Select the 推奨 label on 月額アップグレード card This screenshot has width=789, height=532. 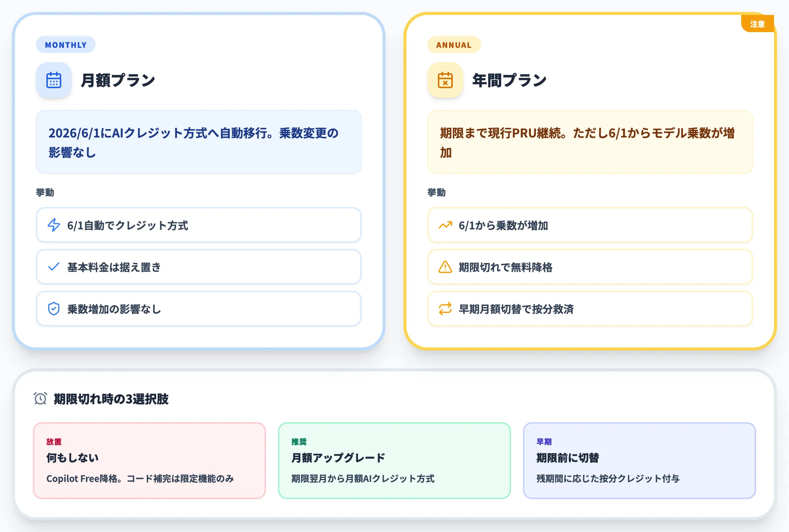(299, 442)
